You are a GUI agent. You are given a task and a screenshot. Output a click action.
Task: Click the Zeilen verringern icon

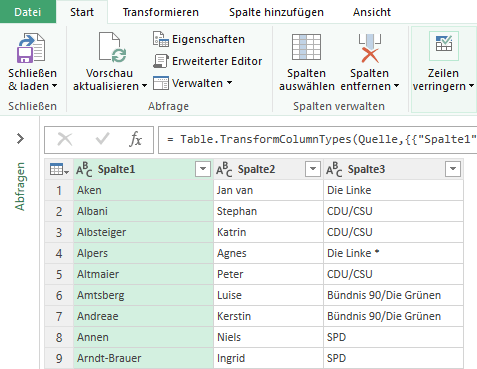click(x=444, y=46)
